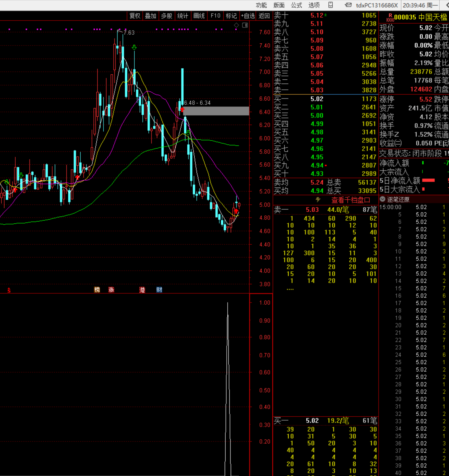The width and height of the screenshot is (449, 476).
Task: Click 买均 value 4.94
Action: 317,191
